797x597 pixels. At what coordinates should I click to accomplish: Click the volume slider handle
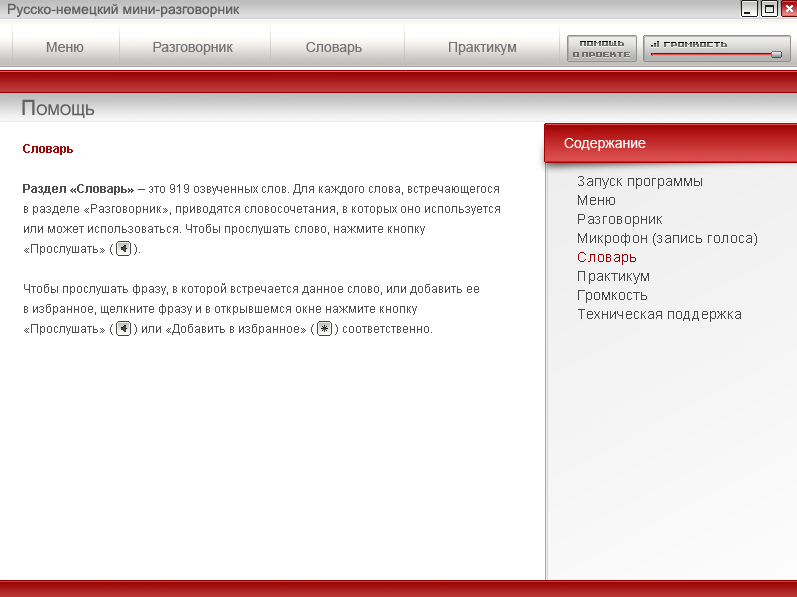point(776,54)
